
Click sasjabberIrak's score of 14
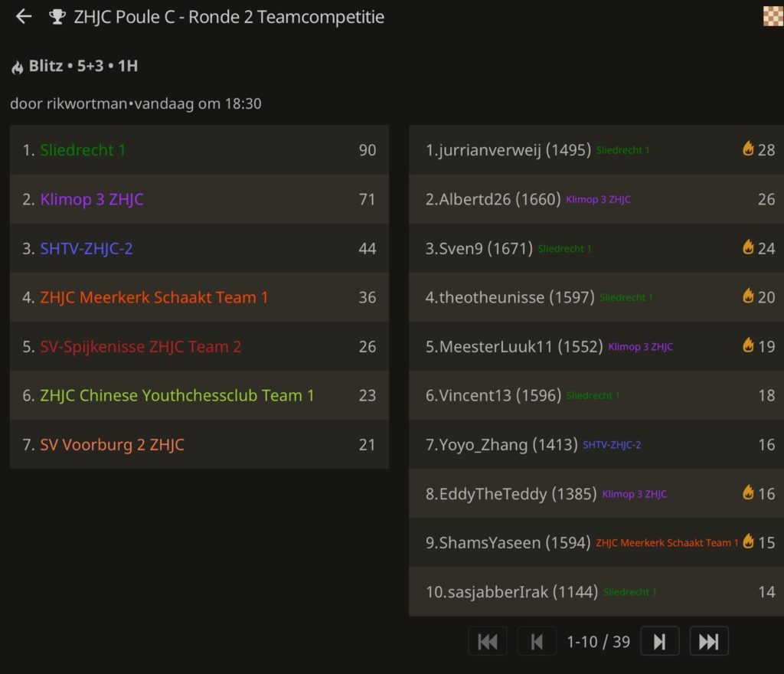point(766,591)
